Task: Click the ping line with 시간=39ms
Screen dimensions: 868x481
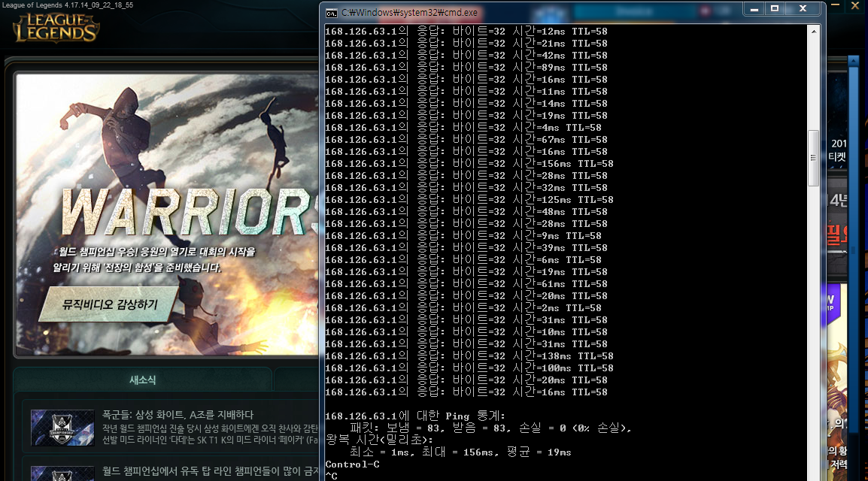Action: point(466,248)
